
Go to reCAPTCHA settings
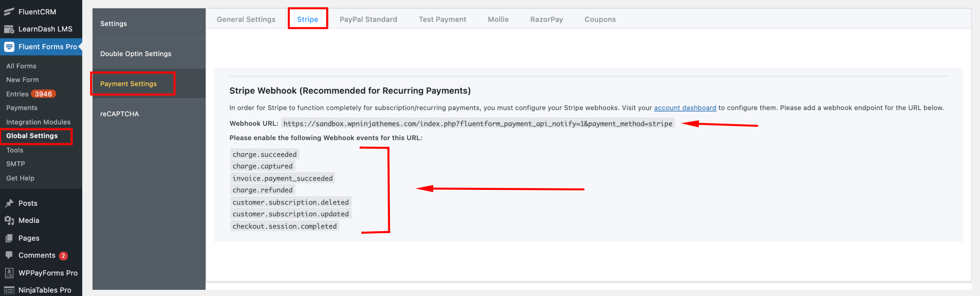tap(120, 114)
